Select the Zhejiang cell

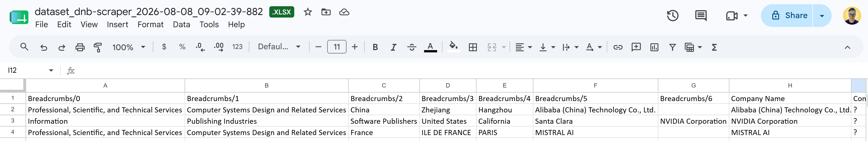(448, 110)
